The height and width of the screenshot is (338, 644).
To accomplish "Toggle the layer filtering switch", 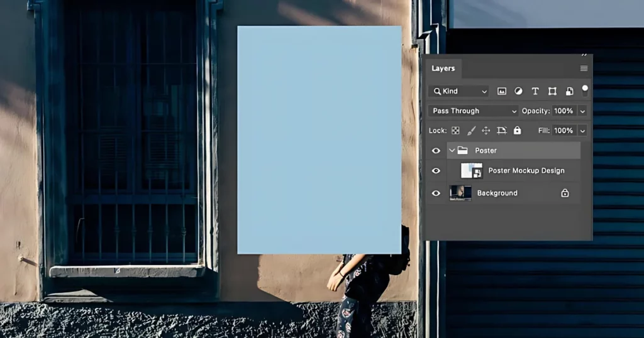I will [x=585, y=90].
